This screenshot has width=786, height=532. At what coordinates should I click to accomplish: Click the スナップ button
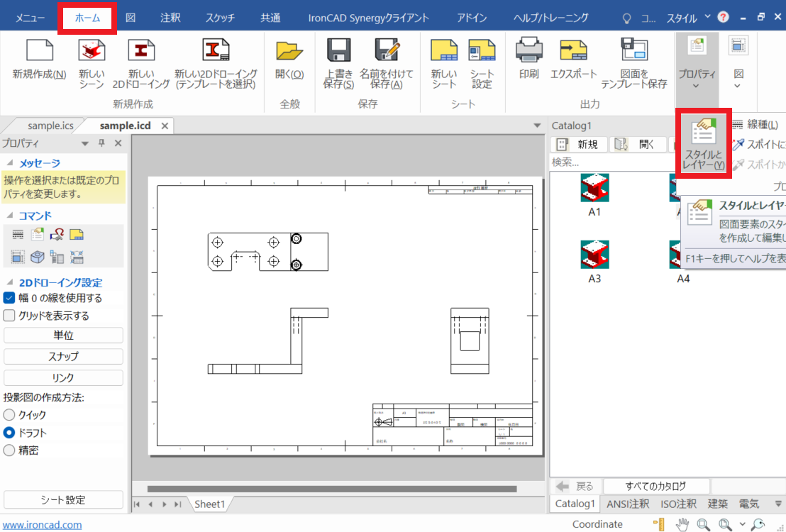[x=64, y=356]
